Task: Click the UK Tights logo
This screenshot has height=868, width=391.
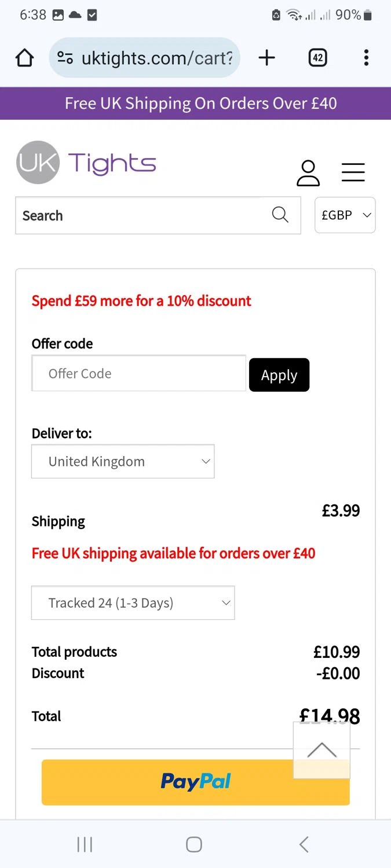Action: coord(86,163)
